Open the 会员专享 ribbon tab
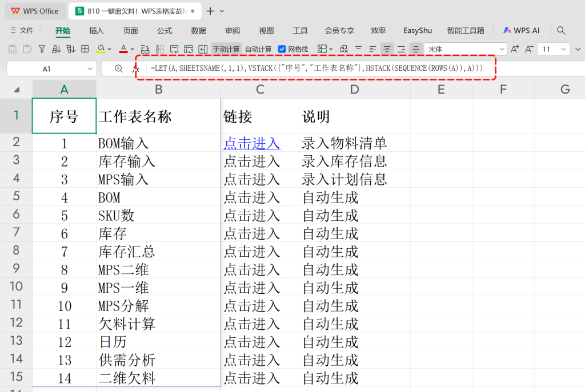 (x=339, y=31)
